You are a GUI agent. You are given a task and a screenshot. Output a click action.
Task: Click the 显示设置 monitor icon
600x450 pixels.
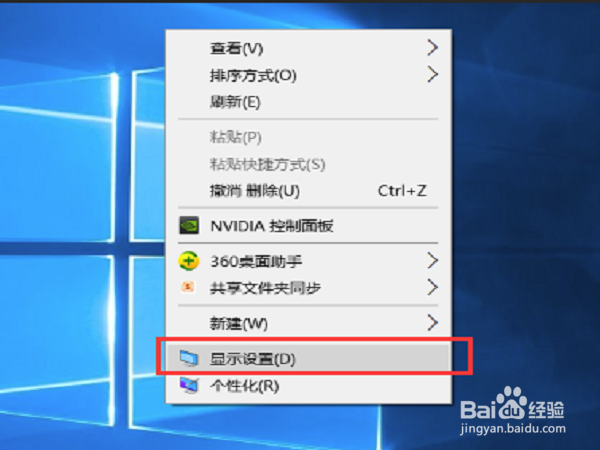pyautogui.click(x=189, y=359)
